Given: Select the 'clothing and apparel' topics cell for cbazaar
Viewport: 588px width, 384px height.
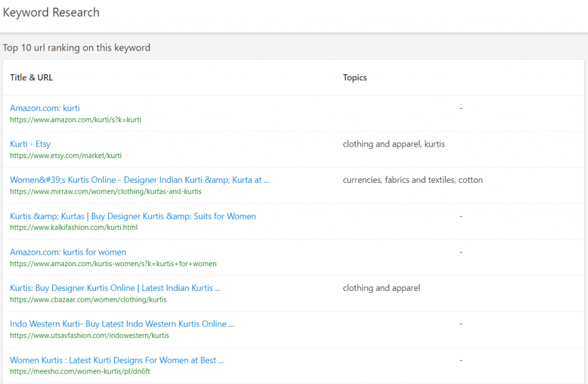Looking at the screenshot, I should tap(381, 288).
